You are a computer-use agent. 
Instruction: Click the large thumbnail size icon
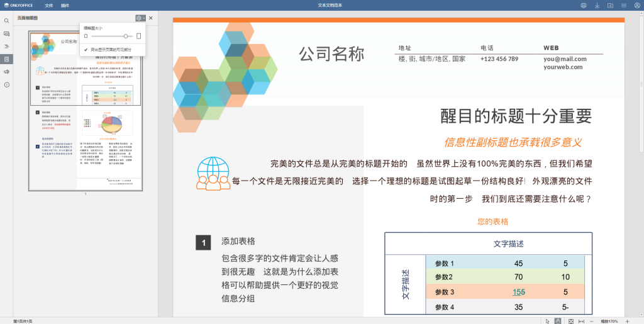[x=139, y=36]
